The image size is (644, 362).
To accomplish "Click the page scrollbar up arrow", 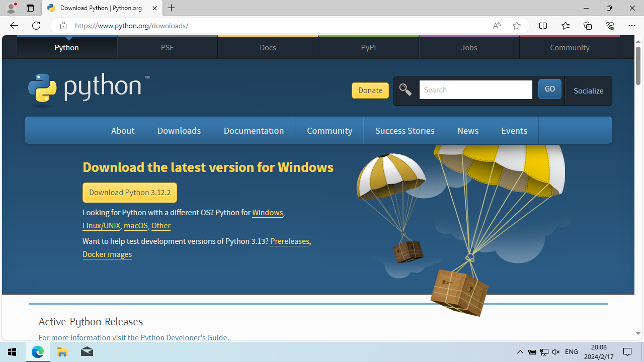I will [638, 41].
